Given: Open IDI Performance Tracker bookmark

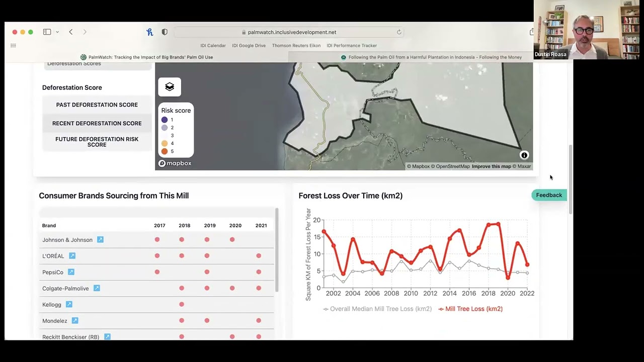Looking at the screenshot, I should [352, 45].
